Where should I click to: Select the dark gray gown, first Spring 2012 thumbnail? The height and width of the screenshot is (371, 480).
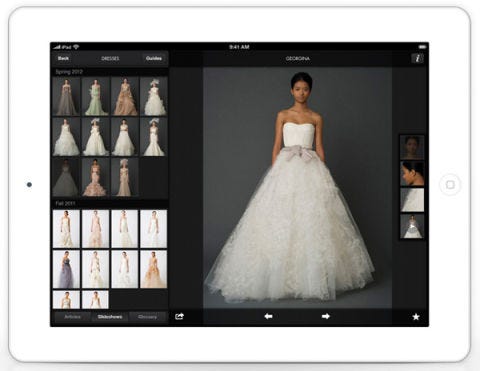click(66, 97)
